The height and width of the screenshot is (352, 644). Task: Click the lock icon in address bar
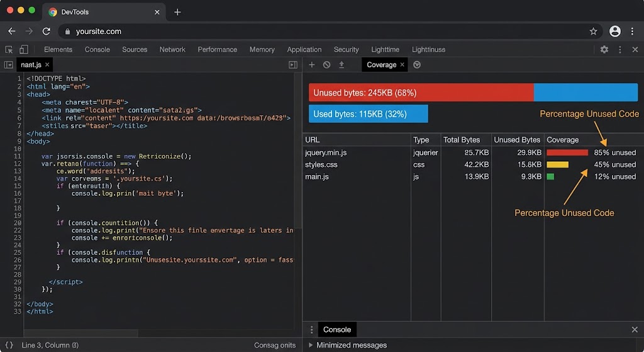(x=68, y=31)
